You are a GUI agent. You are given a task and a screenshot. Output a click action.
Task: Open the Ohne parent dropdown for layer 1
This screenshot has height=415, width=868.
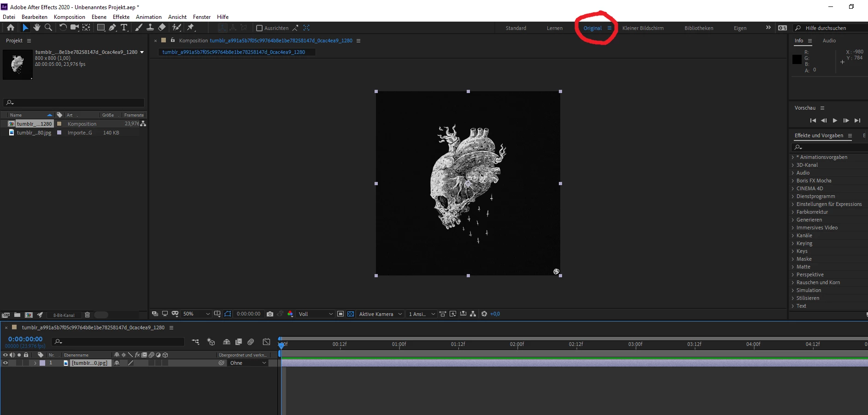tap(248, 363)
